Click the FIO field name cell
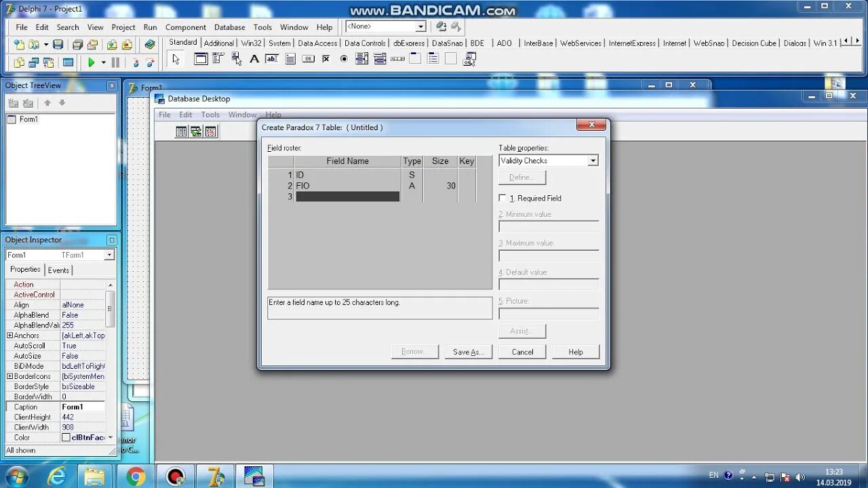868x488 pixels. point(347,186)
